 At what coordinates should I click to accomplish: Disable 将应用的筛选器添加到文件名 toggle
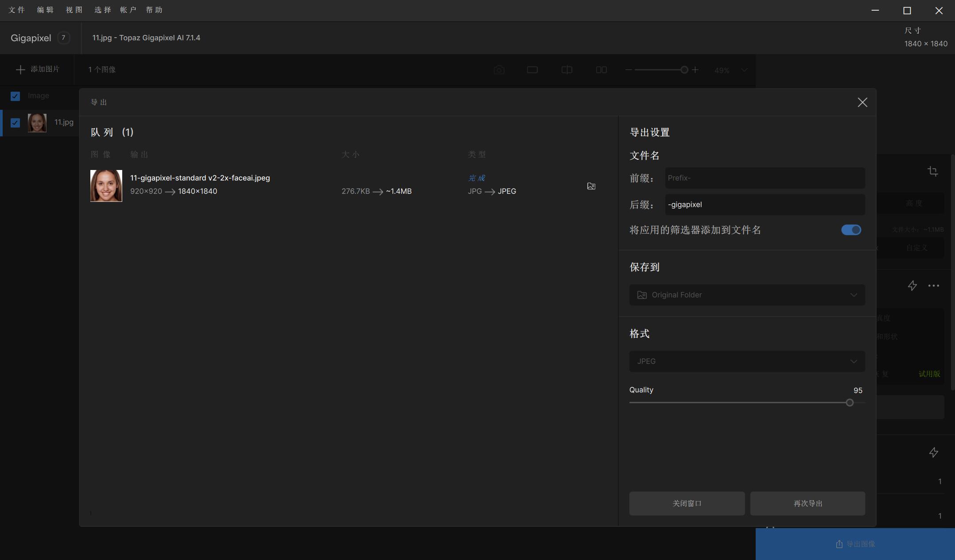pyautogui.click(x=851, y=230)
